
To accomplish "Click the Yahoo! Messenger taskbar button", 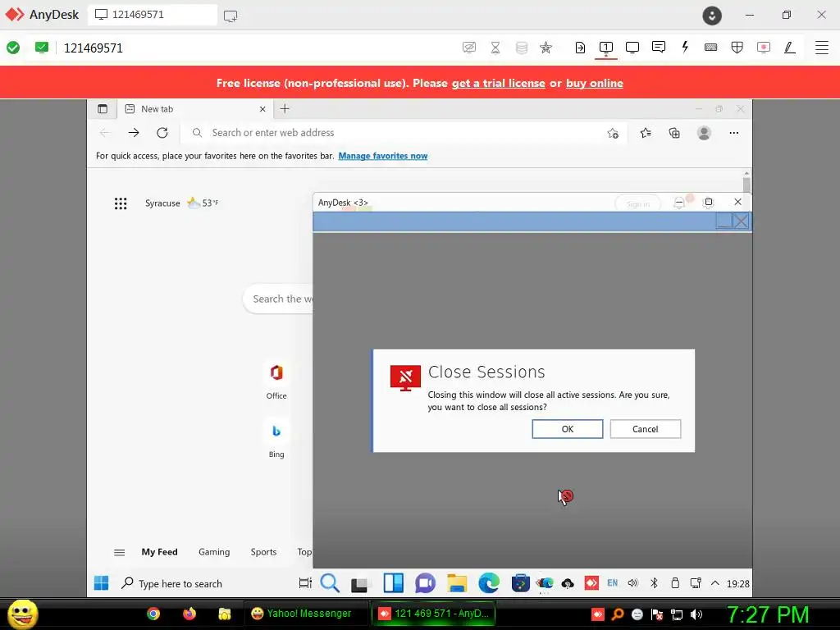I will pyautogui.click(x=306, y=614).
